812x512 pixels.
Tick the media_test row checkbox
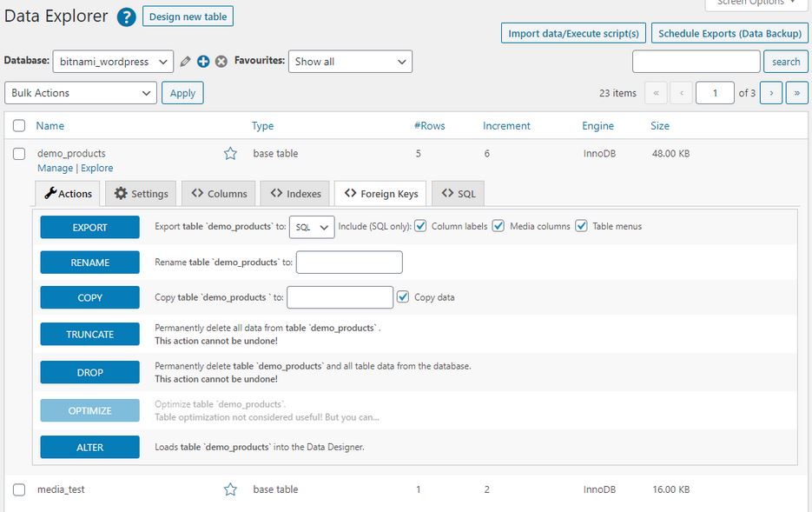19,489
